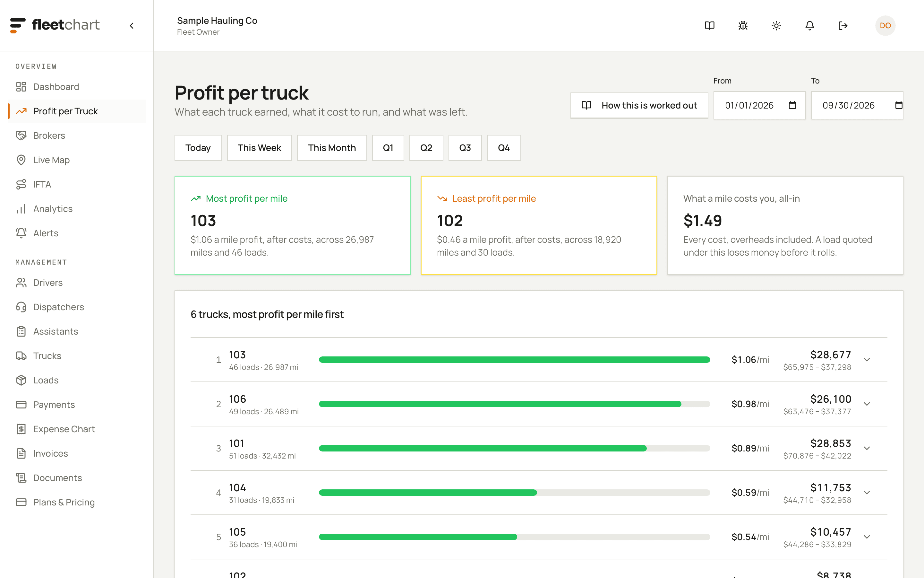
Task: Expand truck 103 row details
Action: [x=867, y=360]
